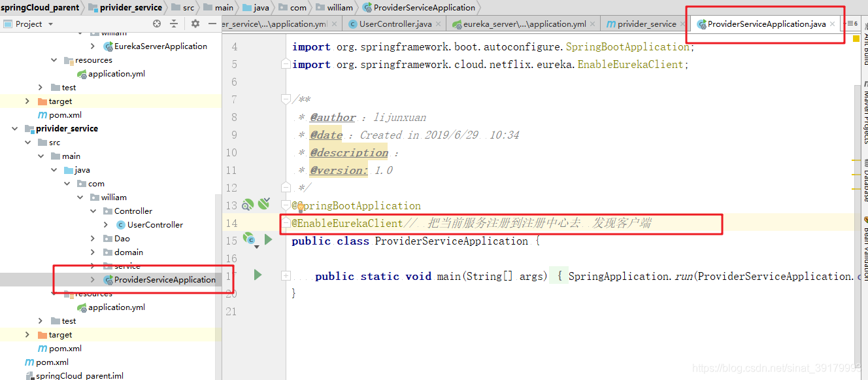Collapse the import block fold marker on line 5

[286, 64]
